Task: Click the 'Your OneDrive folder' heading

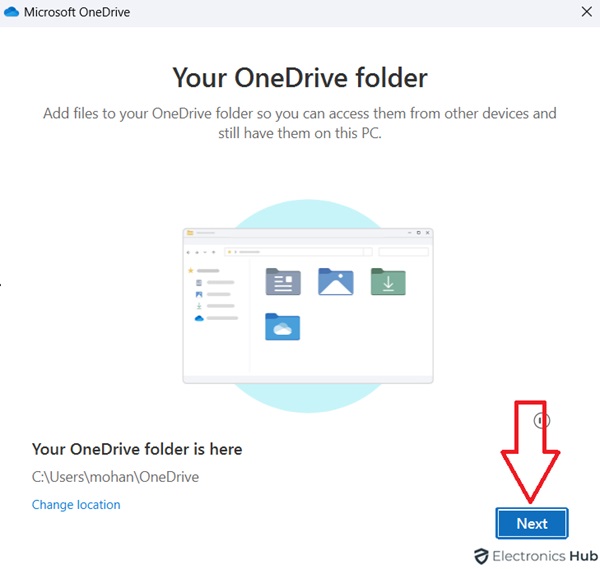Action: 300,78
